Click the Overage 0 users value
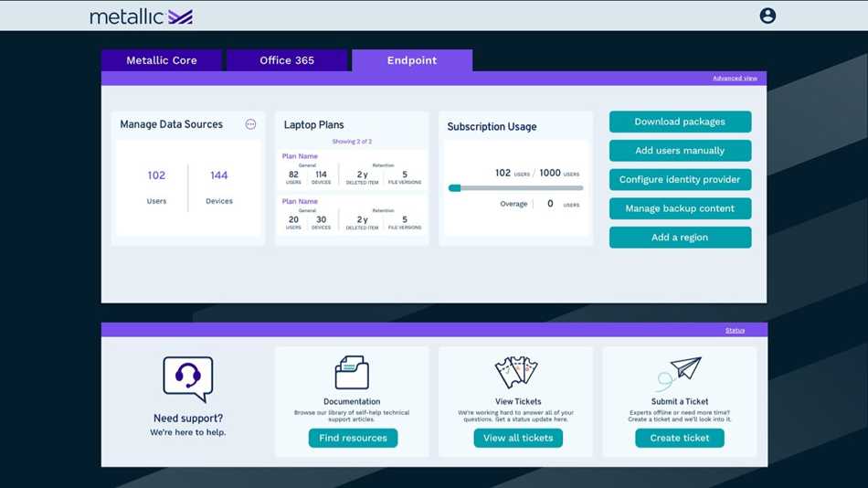The width and height of the screenshot is (868, 488). coord(550,204)
